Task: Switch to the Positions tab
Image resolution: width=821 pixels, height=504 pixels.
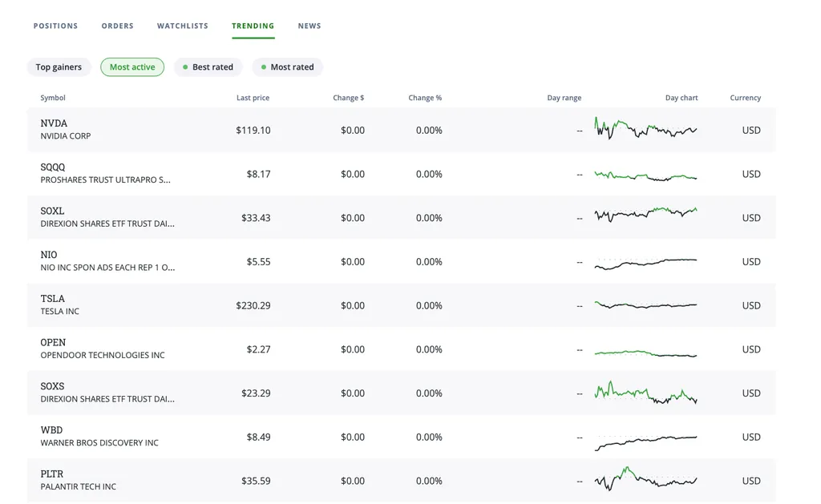Action: tap(55, 26)
